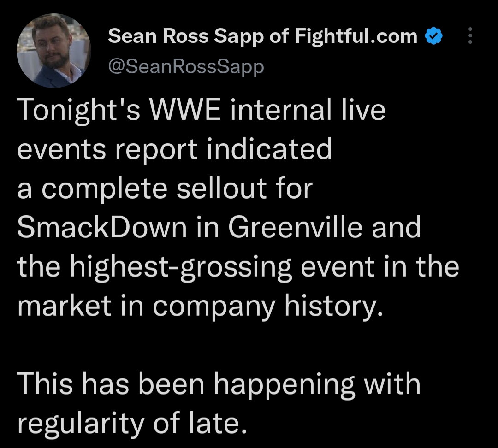This screenshot has width=498, height=448.
Task: Click the phrase 'complete sellout' in tweet
Action: pos(154,189)
